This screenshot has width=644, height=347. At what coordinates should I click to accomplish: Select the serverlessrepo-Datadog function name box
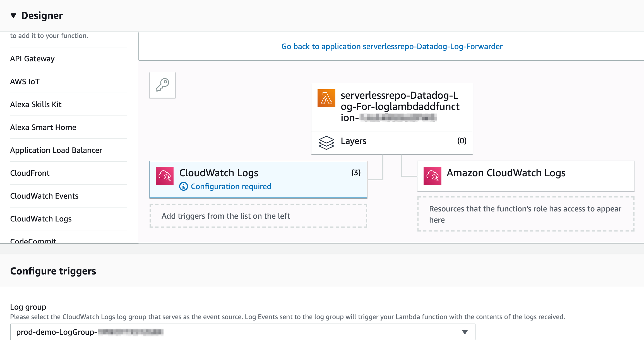(392, 107)
